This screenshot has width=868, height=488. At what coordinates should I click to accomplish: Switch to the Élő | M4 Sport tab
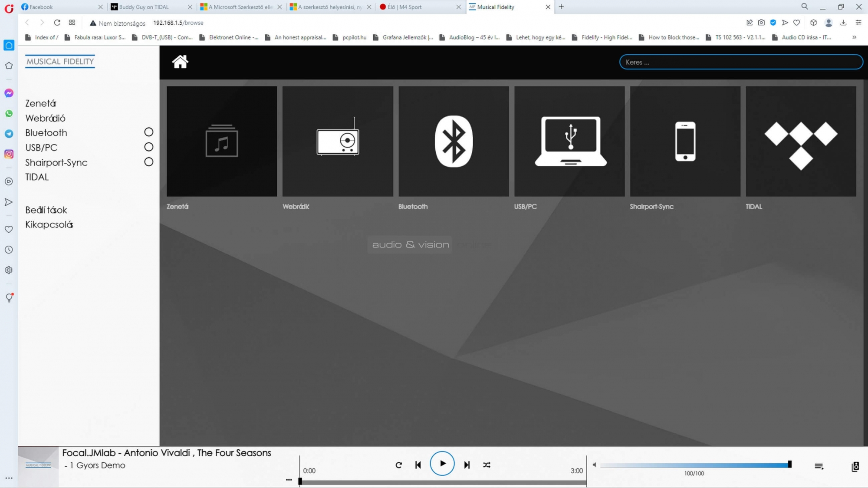(420, 7)
